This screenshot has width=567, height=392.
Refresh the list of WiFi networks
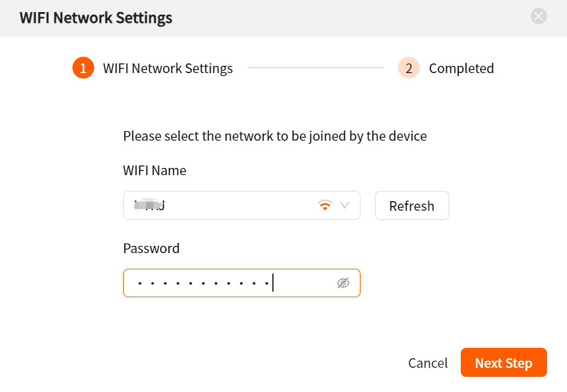(x=412, y=205)
